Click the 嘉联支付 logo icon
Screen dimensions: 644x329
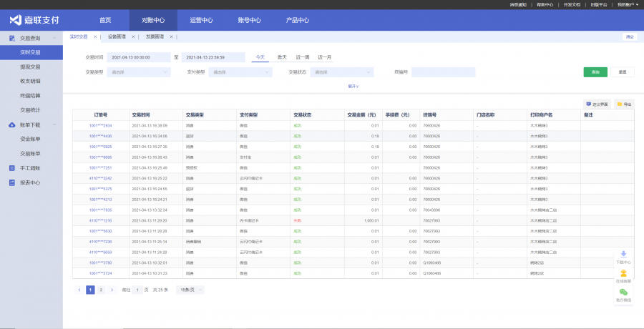[15, 20]
